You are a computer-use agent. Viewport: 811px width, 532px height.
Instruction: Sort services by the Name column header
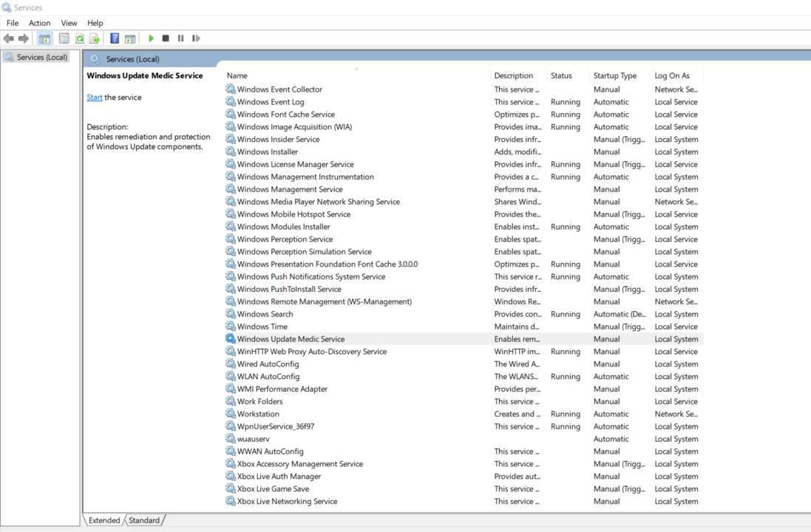click(237, 75)
